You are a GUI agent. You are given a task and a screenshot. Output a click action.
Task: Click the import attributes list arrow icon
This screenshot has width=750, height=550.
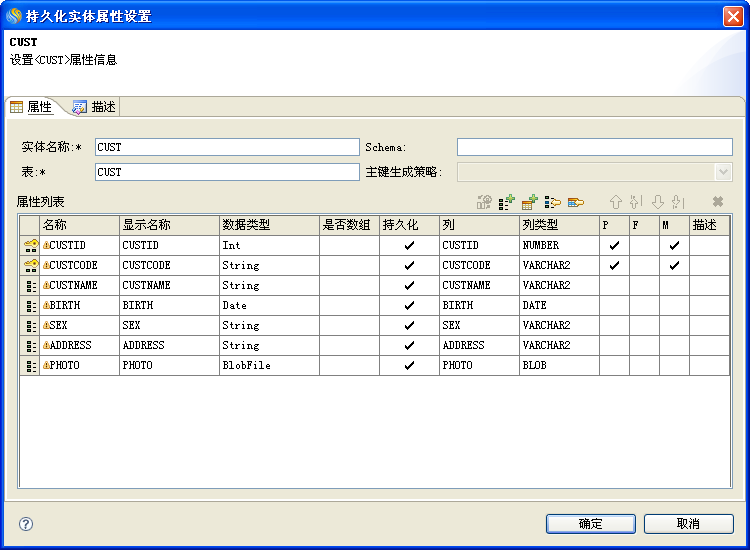pyautogui.click(x=553, y=202)
